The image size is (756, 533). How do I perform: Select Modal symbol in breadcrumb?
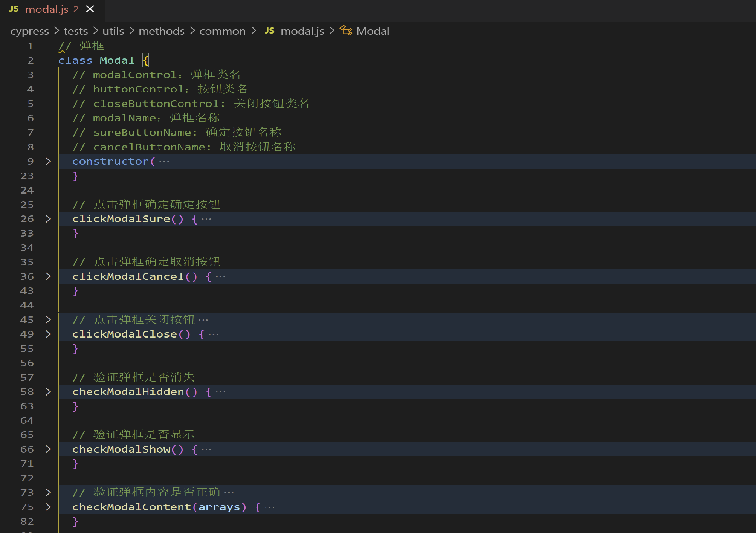coord(373,31)
